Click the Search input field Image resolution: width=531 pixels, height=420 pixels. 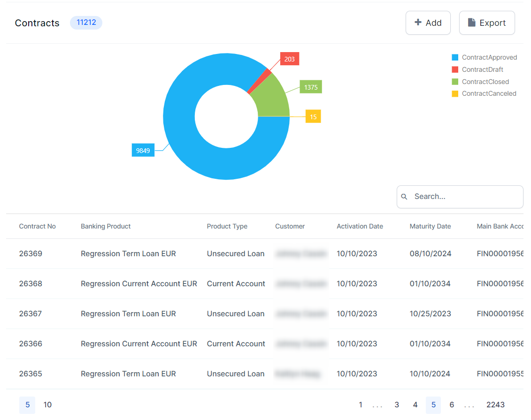pyautogui.click(x=465, y=197)
